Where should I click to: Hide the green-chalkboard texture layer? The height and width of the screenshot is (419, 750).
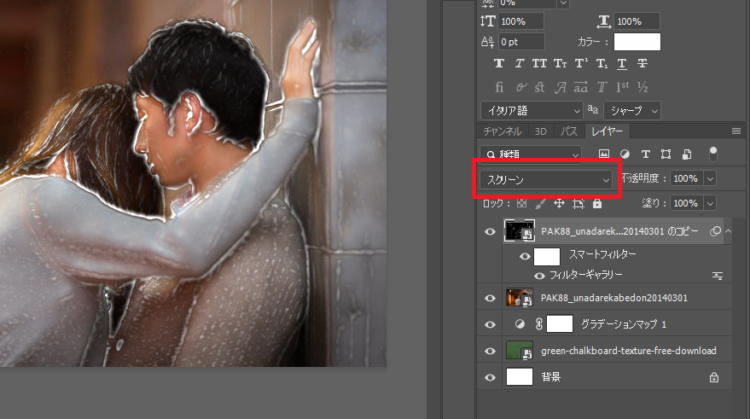click(490, 351)
